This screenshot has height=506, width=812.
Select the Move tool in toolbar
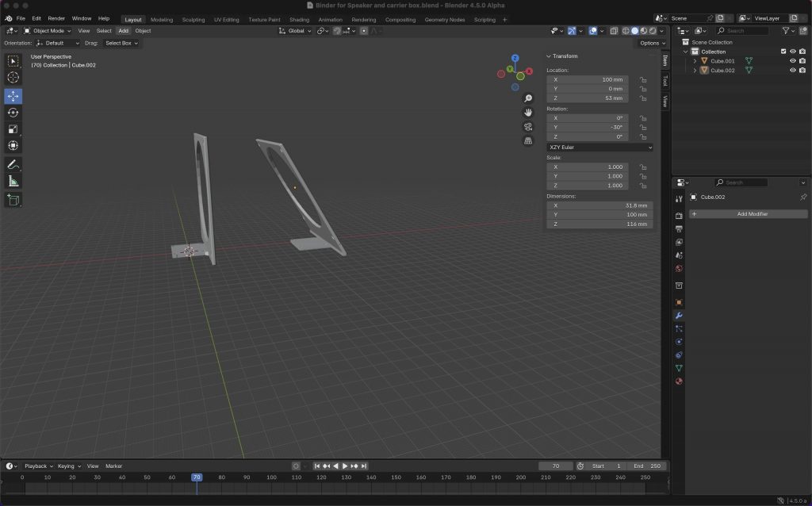tap(13, 96)
